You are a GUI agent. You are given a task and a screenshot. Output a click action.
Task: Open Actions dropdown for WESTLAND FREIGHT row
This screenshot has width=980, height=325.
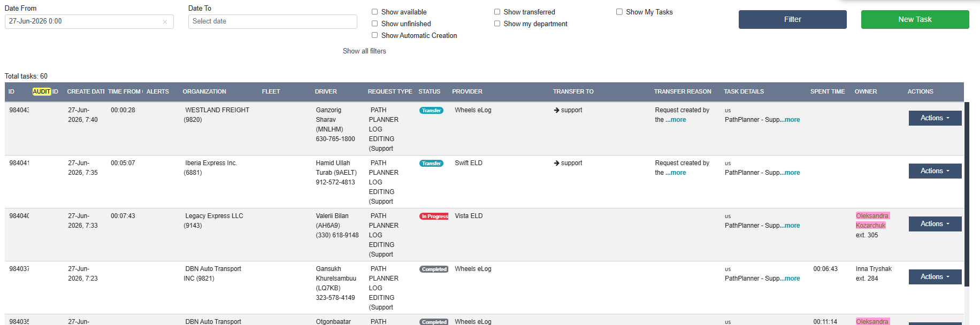point(935,118)
